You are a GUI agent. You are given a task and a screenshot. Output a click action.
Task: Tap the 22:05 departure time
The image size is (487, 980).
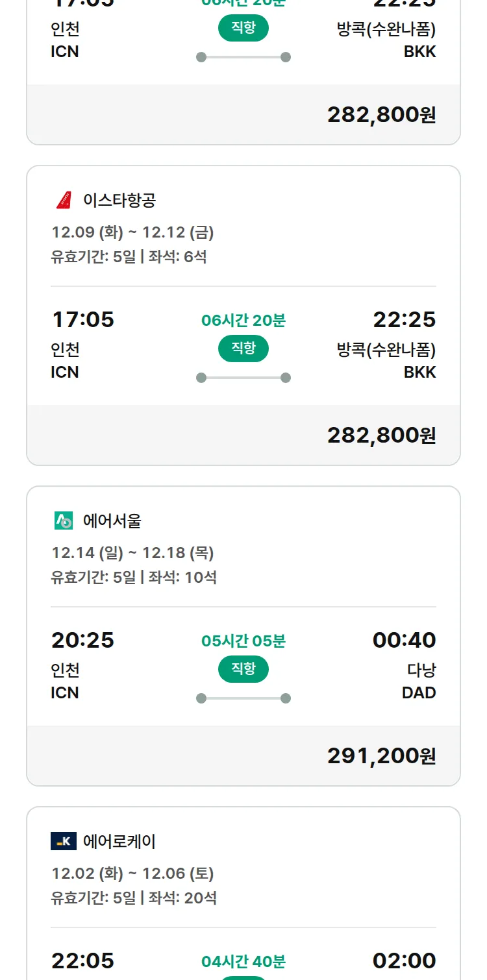[x=82, y=961]
